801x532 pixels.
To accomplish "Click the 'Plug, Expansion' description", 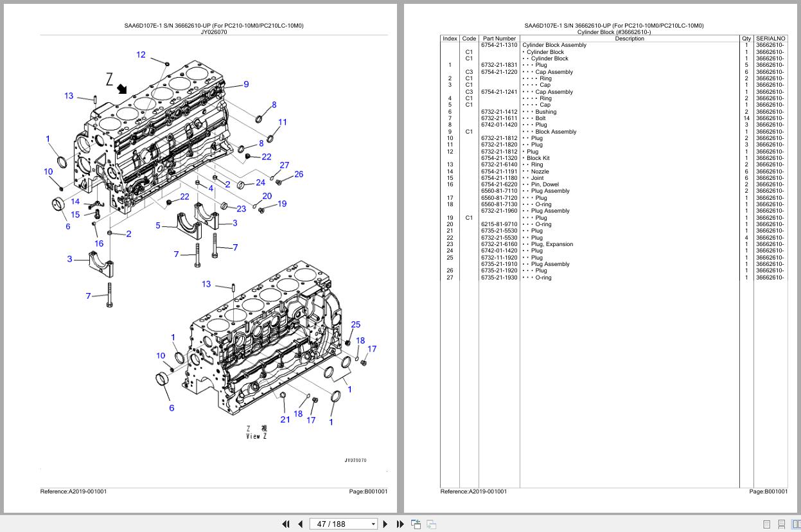I will tap(552, 244).
